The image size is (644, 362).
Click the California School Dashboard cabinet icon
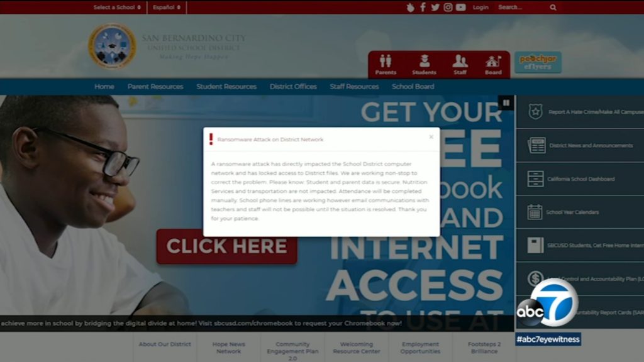(536, 179)
